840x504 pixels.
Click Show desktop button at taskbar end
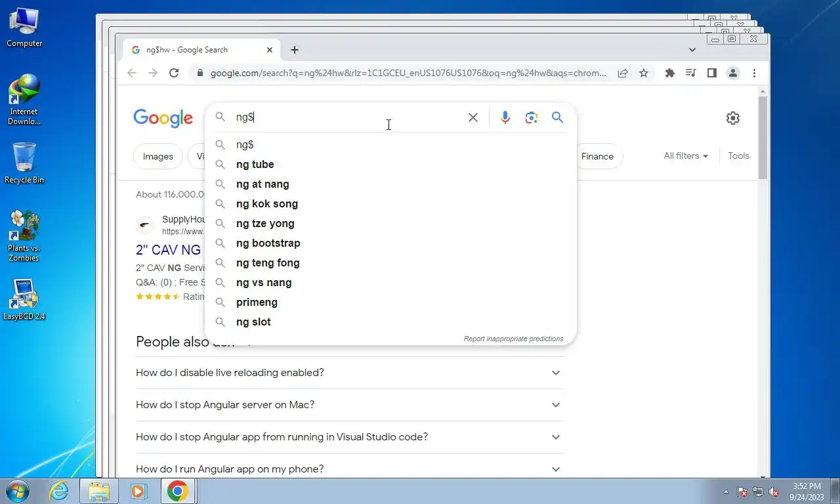(x=835, y=491)
